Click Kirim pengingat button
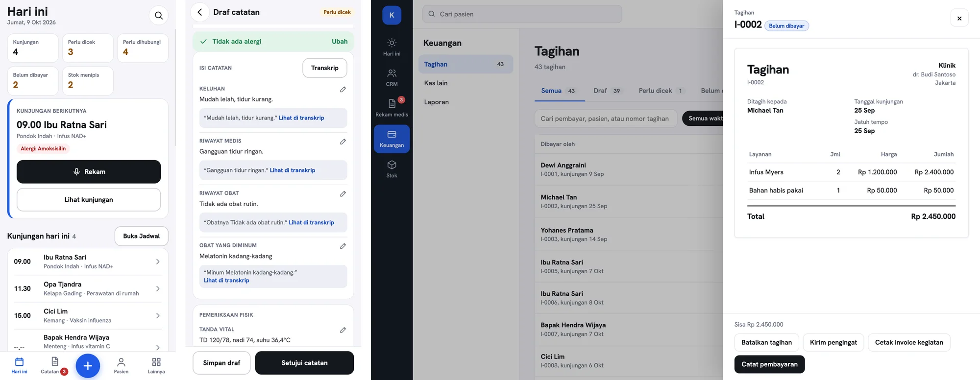This screenshot has width=980, height=380. click(833, 342)
